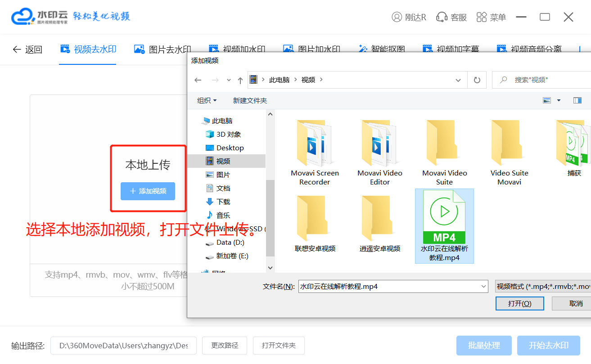Viewport: 591px width, 364px height.
Task: Open the 组织 dropdown menu
Action: (207, 100)
